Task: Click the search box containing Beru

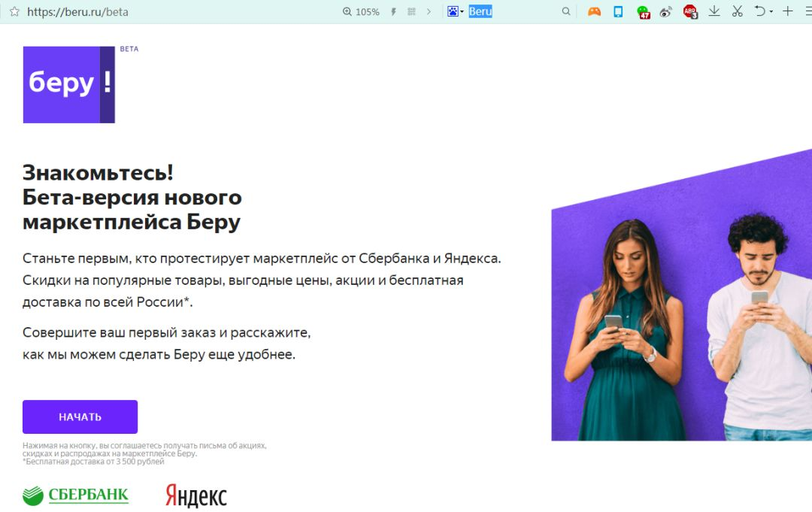Action: [513, 11]
